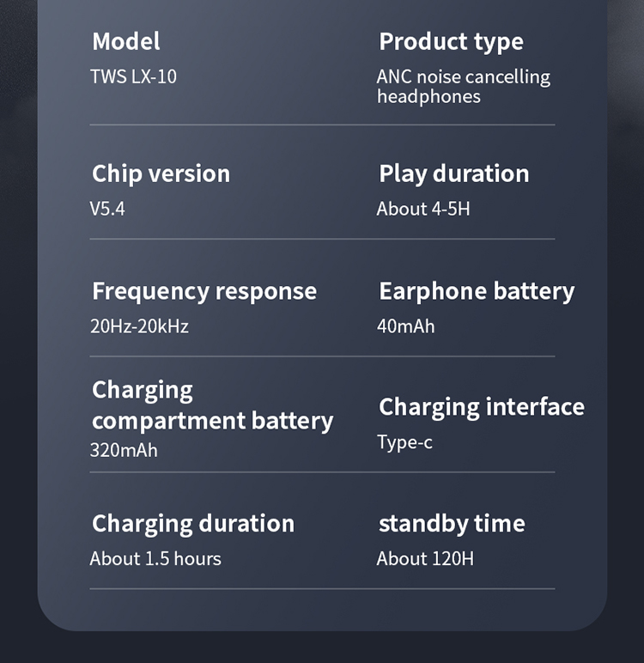Click the Frequency response heading
Screen dimensions: 644x663
(x=204, y=291)
